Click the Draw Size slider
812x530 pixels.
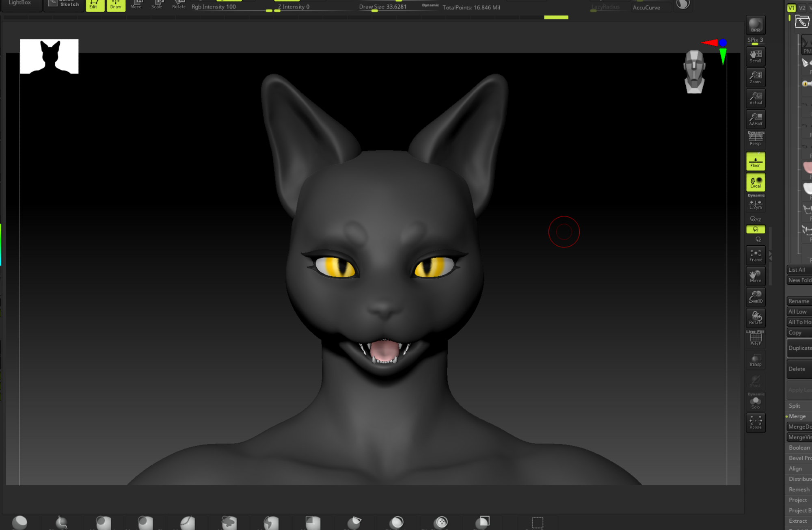point(382,7)
